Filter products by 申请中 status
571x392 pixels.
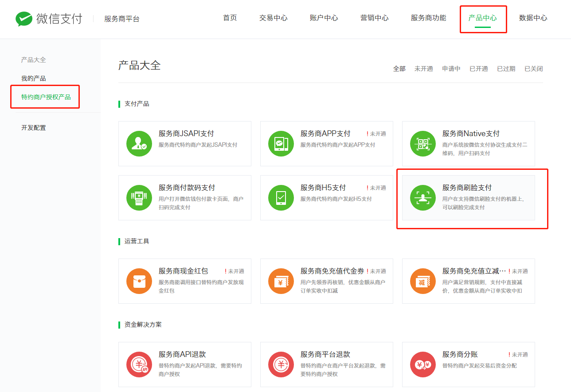[x=451, y=69]
